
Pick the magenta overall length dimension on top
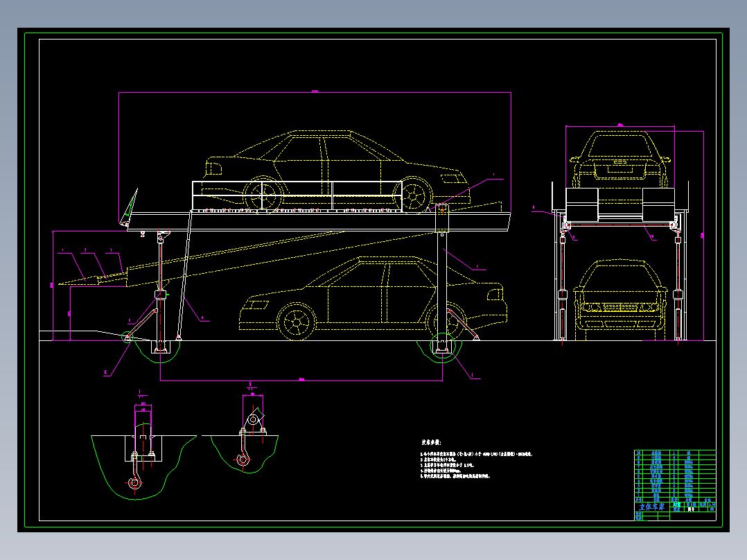pyautogui.click(x=315, y=92)
